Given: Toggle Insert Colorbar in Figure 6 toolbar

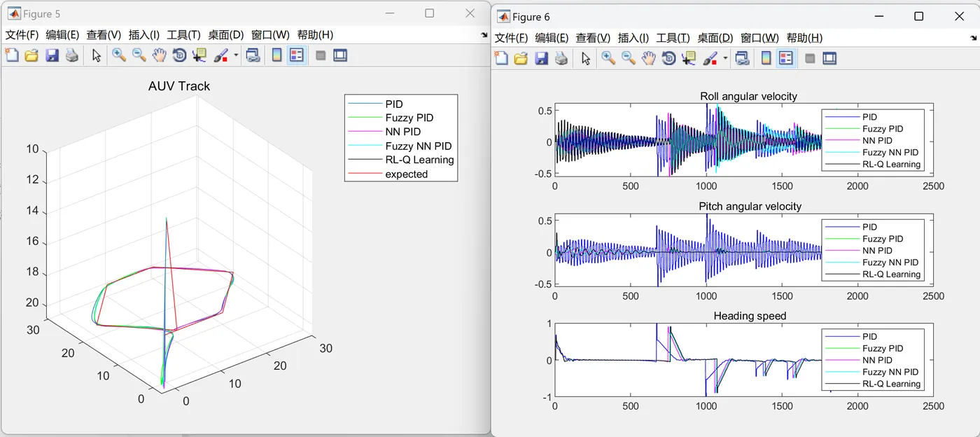Looking at the screenshot, I should tap(766, 58).
